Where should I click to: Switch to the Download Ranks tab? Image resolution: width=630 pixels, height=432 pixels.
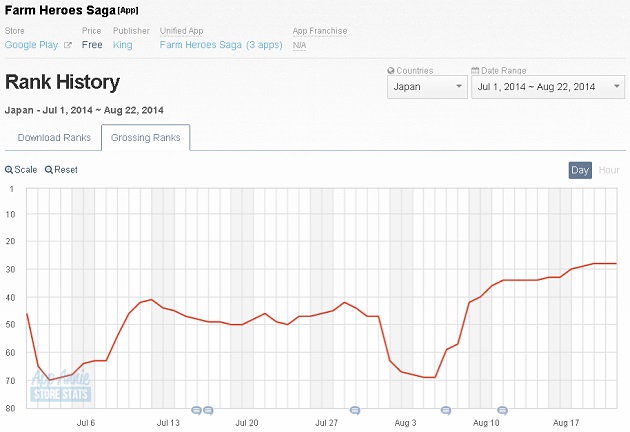pos(54,137)
